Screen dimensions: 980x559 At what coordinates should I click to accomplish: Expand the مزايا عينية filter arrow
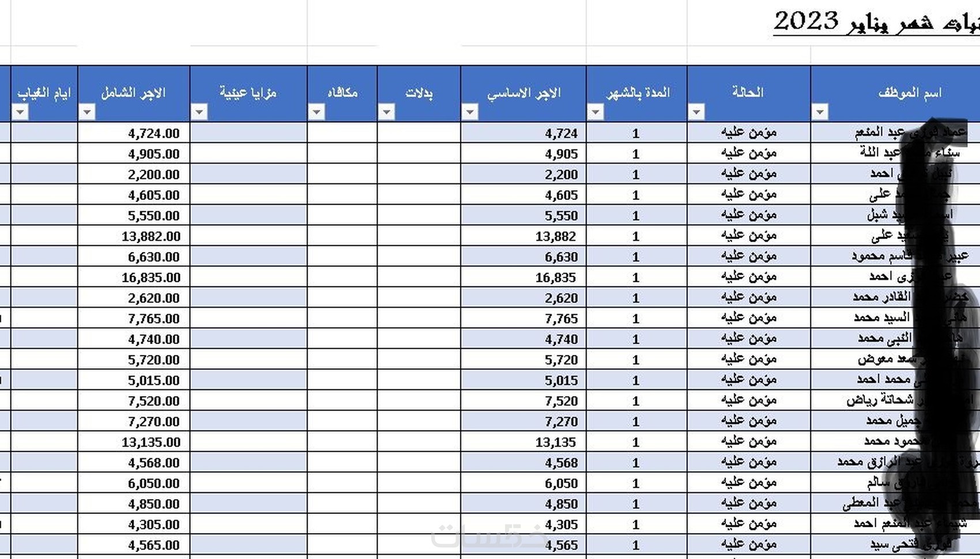click(199, 112)
